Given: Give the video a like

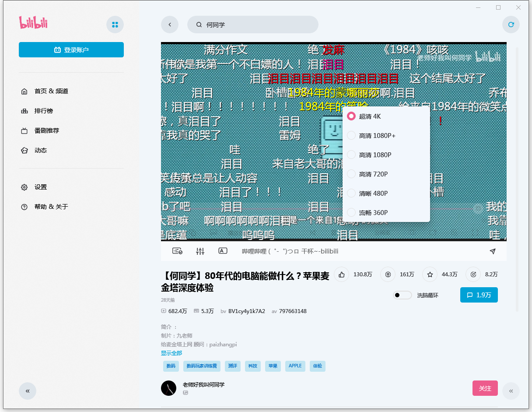Looking at the screenshot, I should 342,274.
